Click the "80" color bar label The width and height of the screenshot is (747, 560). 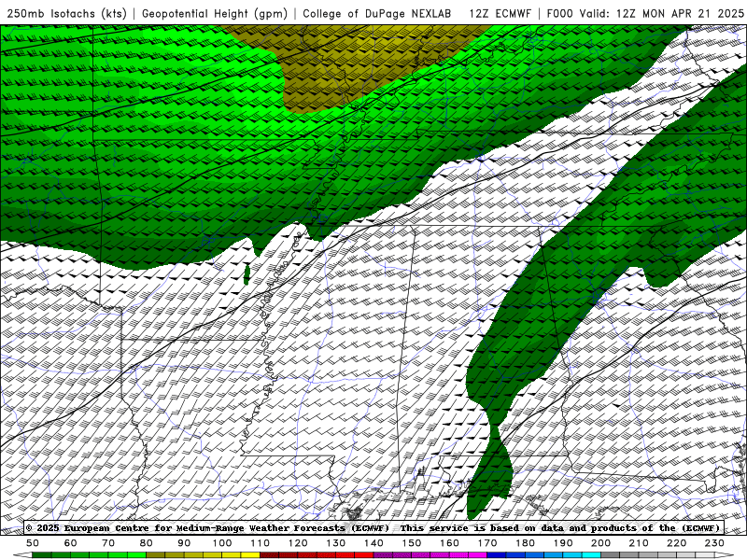coord(147,543)
